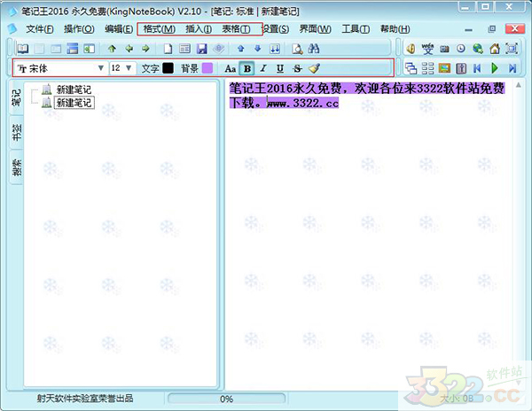Click the sort order arrows icon

coord(275,49)
